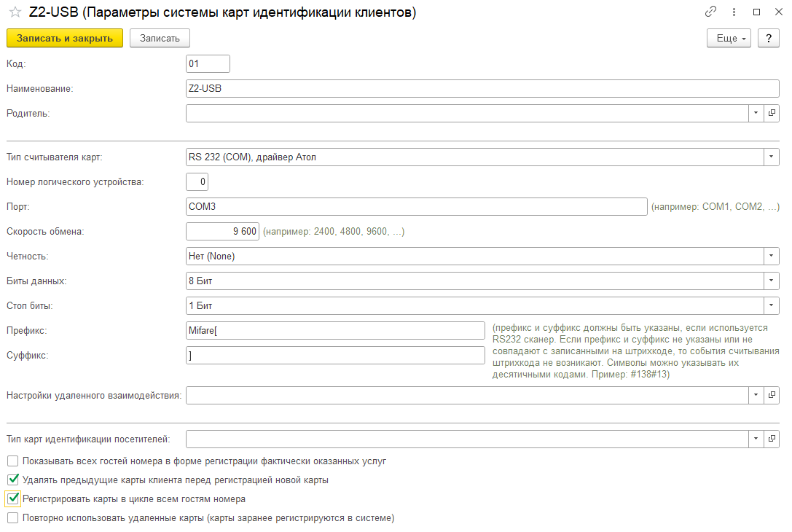This screenshot has width=792, height=532.
Task: Expand the Четность dropdown
Action: pos(772,256)
